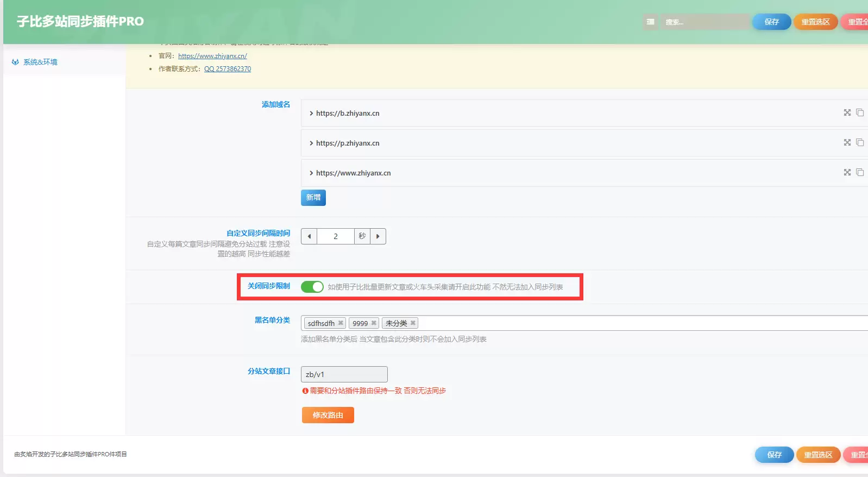The width and height of the screenshot is (868, 477).
Task: Open the 系统&环境 sidebar menu item
Action: pyautogui.click(x=64, y=62)
